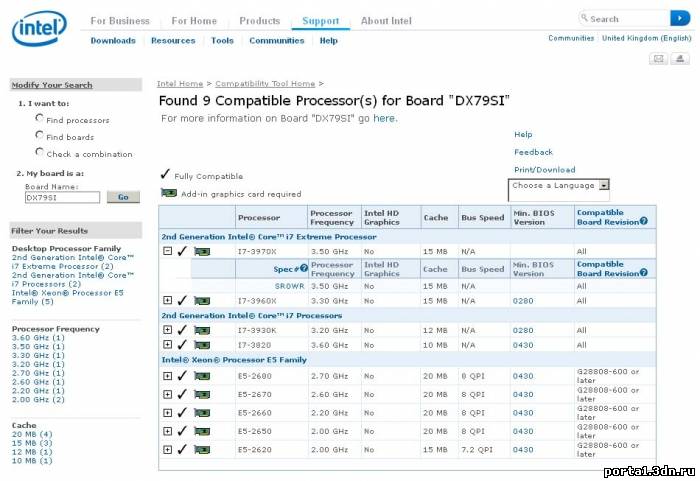Go to the Downloads submenu
This screenshot has height=481, width=700.
click(113, 41)
